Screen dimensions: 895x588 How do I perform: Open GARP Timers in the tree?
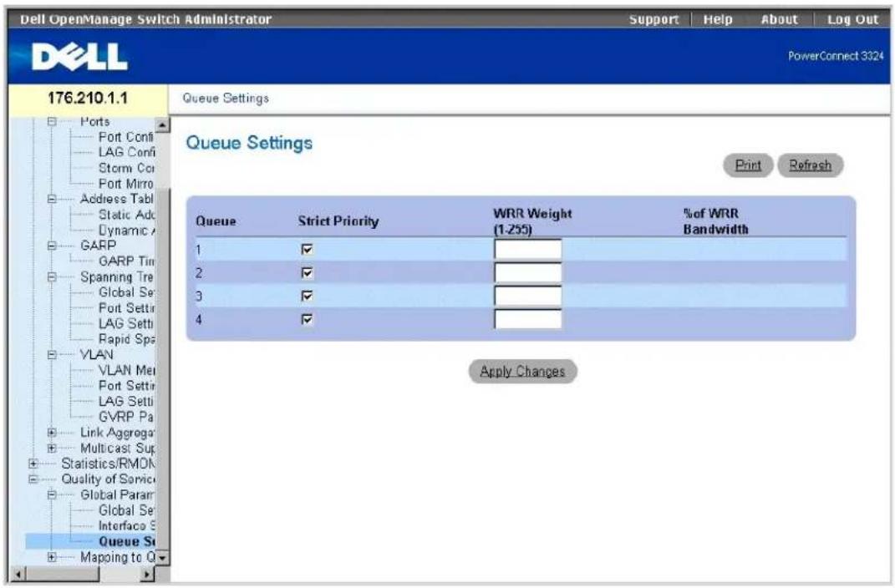pyautogui.click(x=126, y=261)
